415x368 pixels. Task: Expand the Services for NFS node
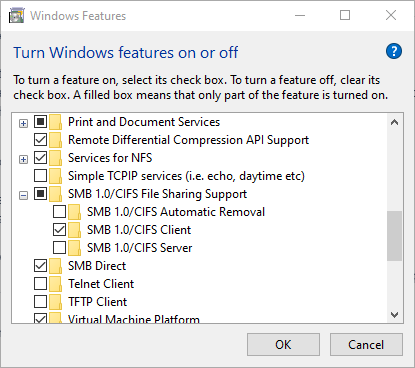coord(23,160)
